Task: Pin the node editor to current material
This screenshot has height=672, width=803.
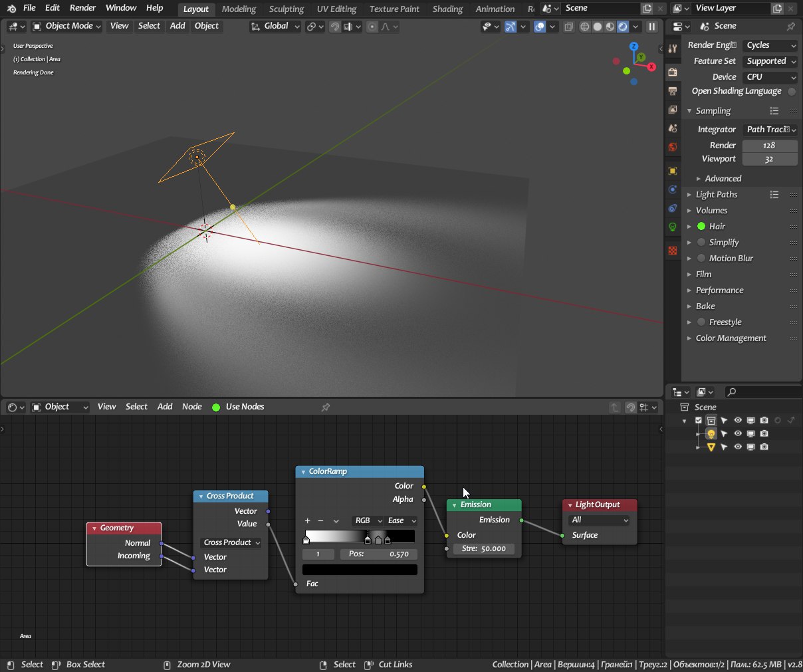Action: point(326,407)
